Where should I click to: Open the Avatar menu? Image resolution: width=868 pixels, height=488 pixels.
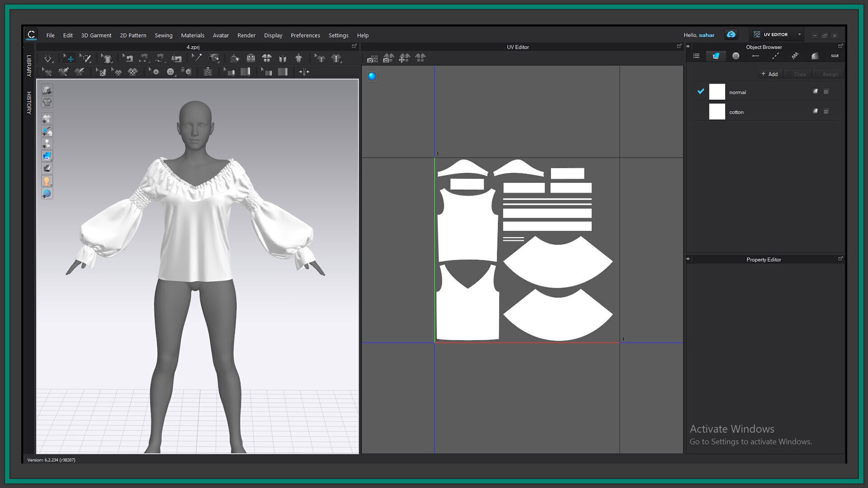pos(221,35)
